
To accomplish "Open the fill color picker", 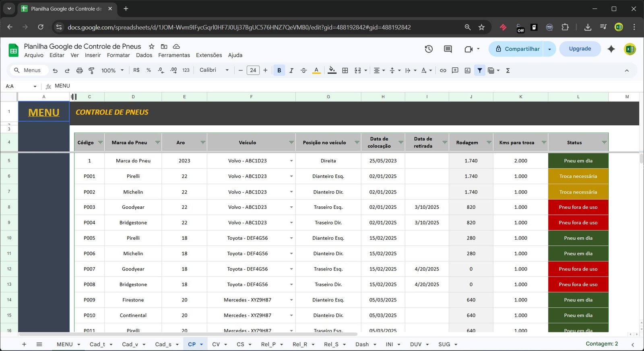I will point(332,71).
